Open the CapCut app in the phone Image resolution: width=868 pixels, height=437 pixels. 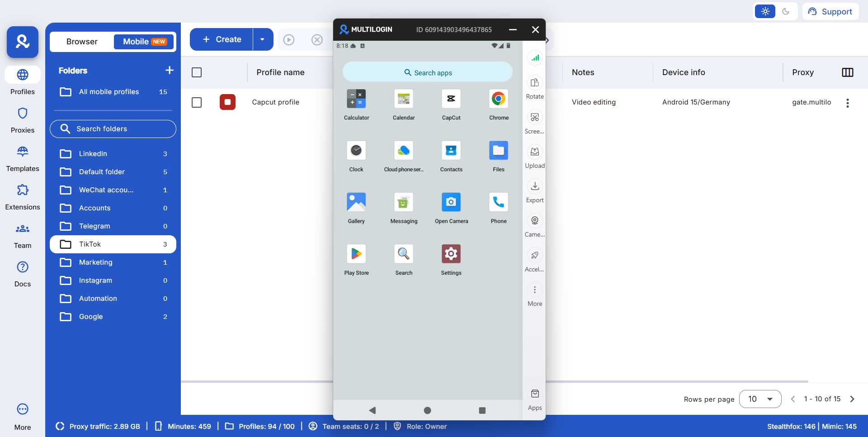(451, 100)
